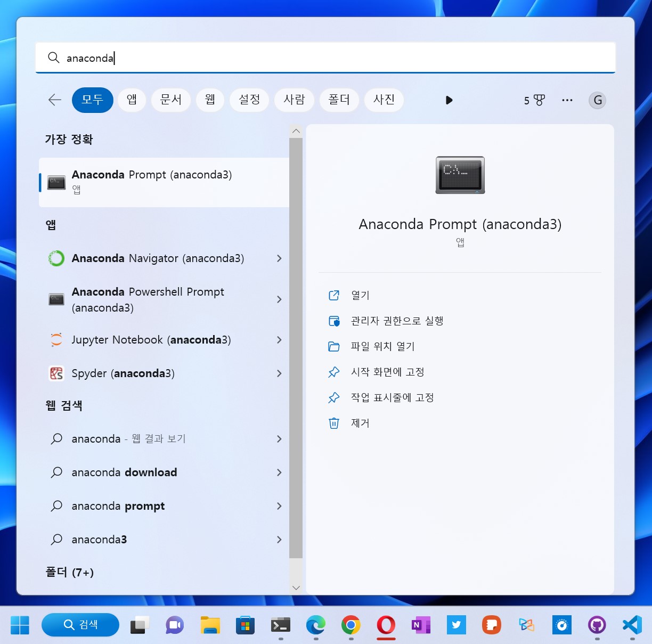Select best match Anaconda Prompt (anaconda3)

coord(164,182)
